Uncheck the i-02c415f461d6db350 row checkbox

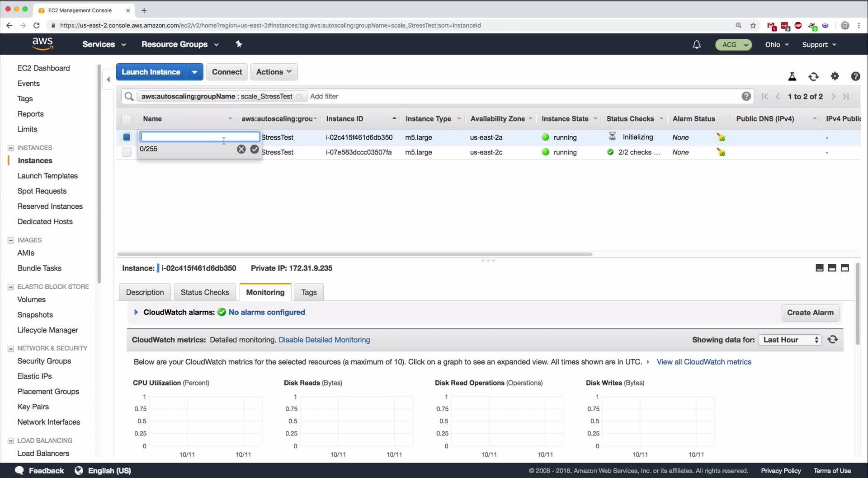click(127, 137)
